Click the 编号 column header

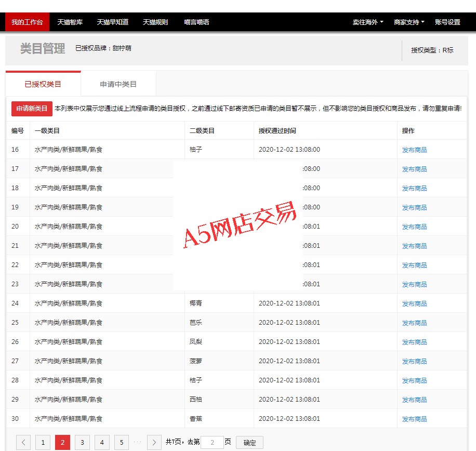18,131
